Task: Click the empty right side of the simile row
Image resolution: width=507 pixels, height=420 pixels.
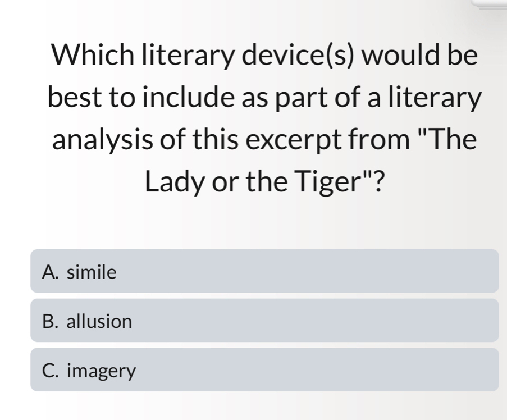Action: [393, 272]
